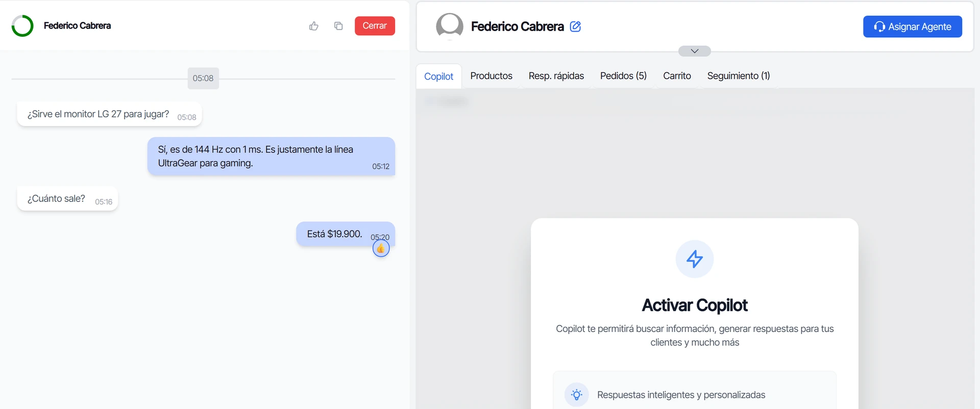
Task: Go to the Carrito tab
Action: (x=677, y=76)
